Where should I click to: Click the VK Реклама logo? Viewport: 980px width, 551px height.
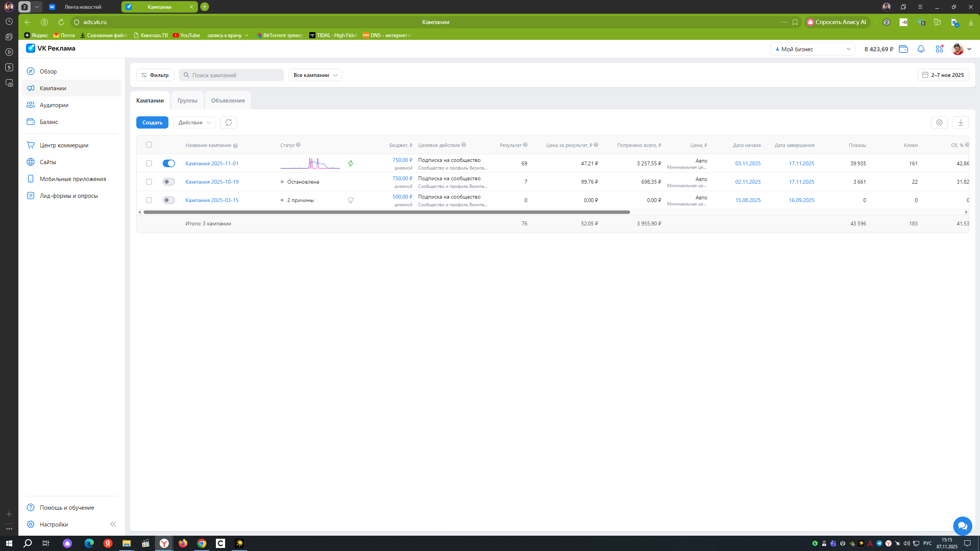click(x=51, y=48)
